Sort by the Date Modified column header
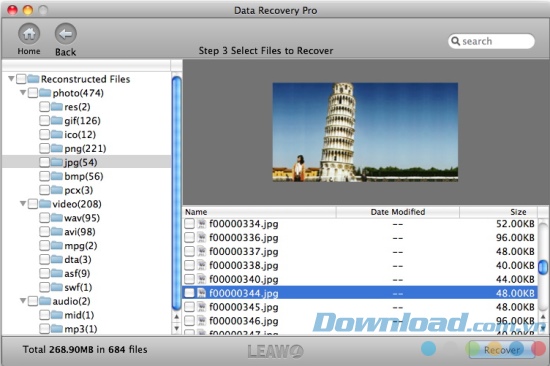Image resolution: width=550 pixels, height=366 pixels. click(x=398, y=212)
